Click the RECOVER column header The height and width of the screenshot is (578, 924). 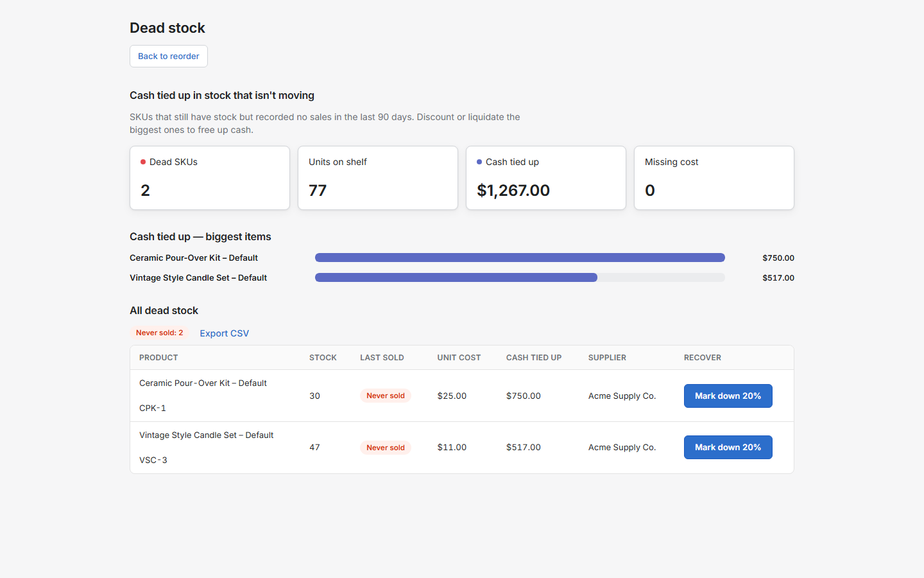(703, 358)
